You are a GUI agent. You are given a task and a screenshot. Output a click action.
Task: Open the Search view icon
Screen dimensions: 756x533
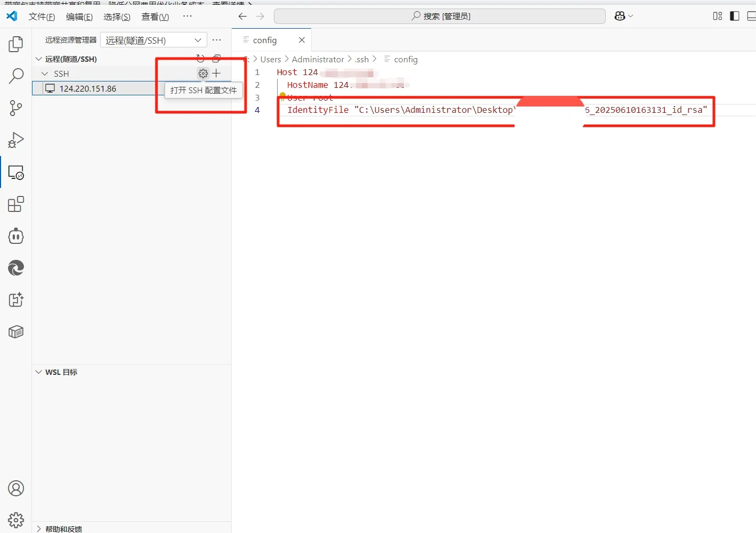coord(15,76)
